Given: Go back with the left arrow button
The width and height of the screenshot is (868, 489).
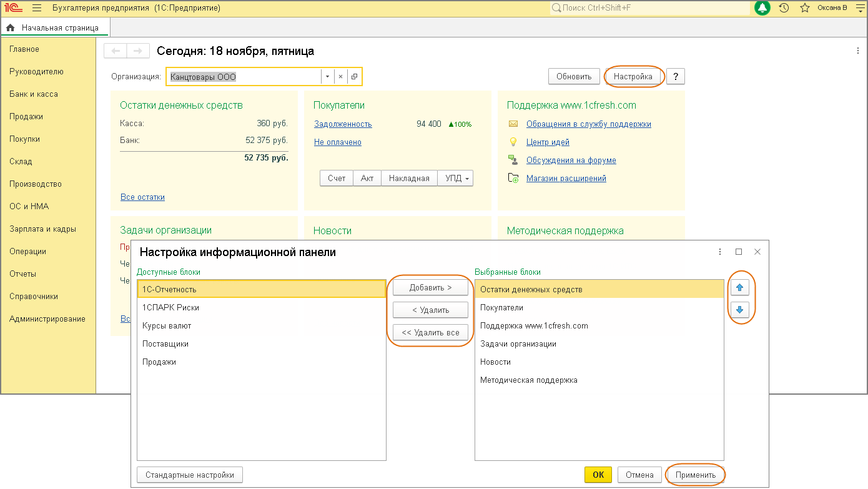Looking at the screenshot, I should (116, 51).
